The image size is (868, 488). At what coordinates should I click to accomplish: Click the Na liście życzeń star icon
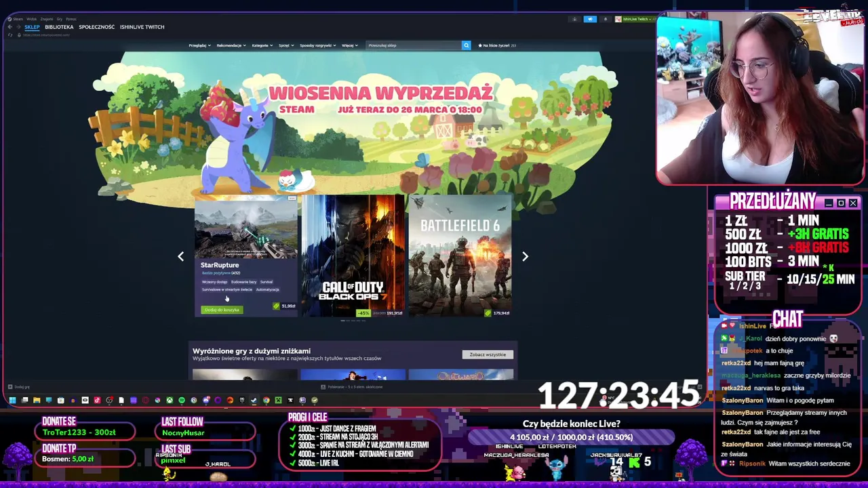480,45
